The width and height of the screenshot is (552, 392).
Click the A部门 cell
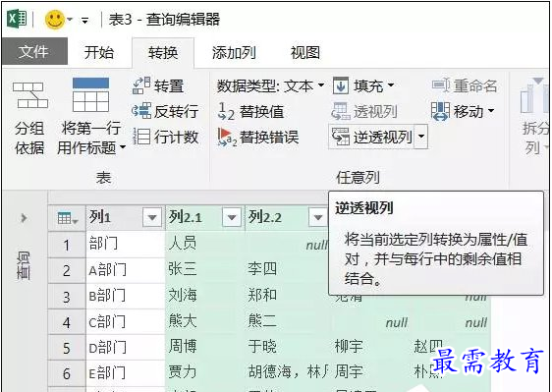point(126,270)
